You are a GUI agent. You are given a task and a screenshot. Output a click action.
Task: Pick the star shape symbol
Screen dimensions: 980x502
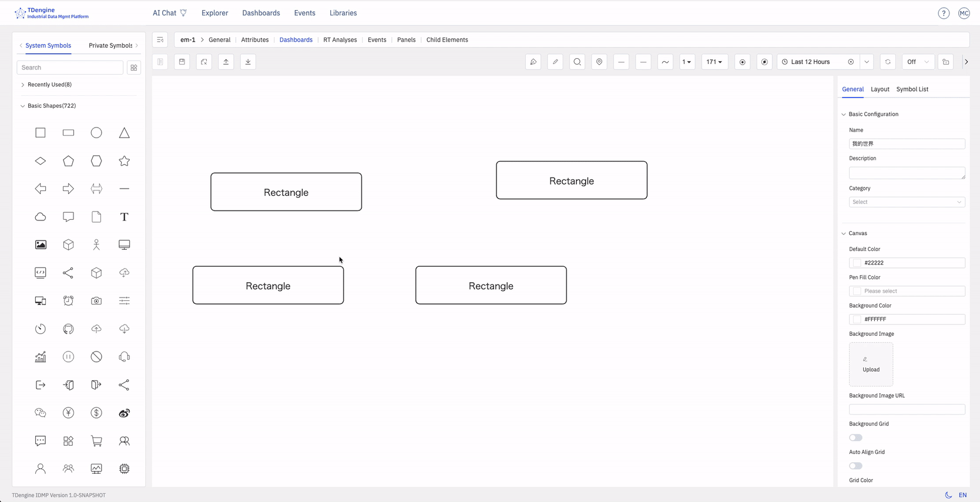(x=124, y=161)
